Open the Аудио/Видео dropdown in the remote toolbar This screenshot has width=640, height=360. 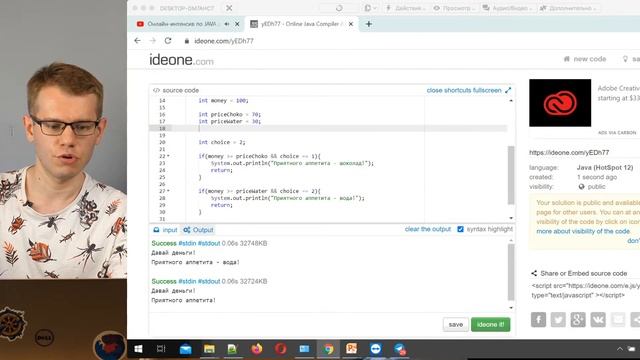tap(506, 8)
